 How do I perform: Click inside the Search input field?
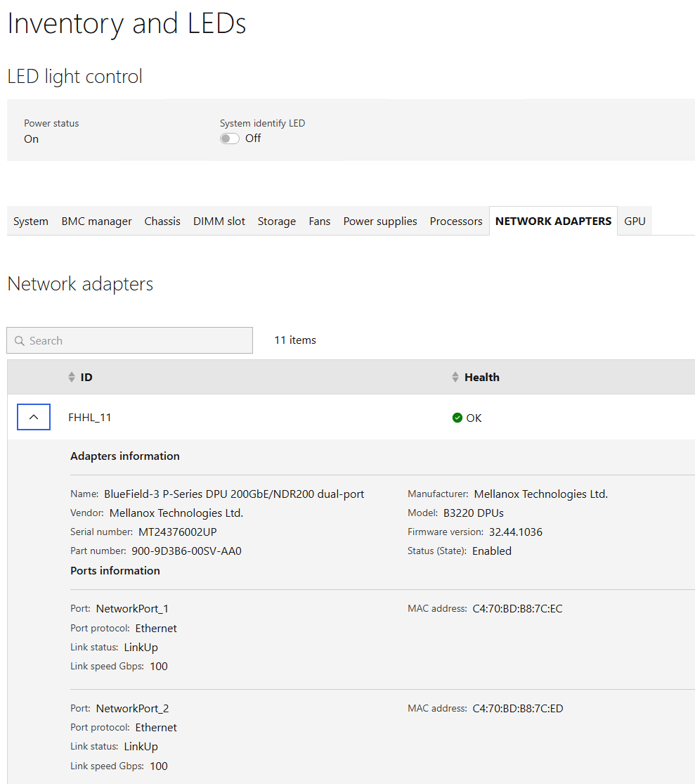click(129, 340)
